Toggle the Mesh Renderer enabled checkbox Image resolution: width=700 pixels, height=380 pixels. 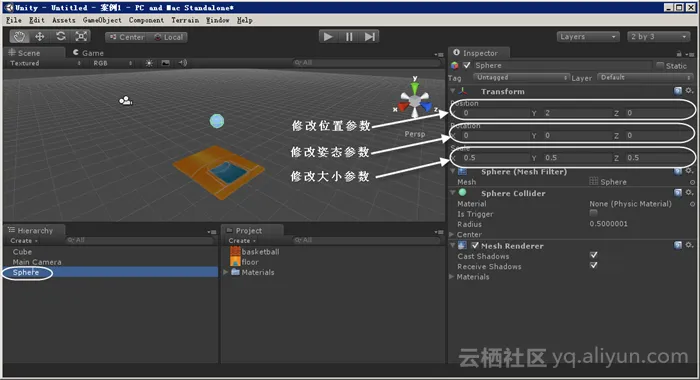475,245
